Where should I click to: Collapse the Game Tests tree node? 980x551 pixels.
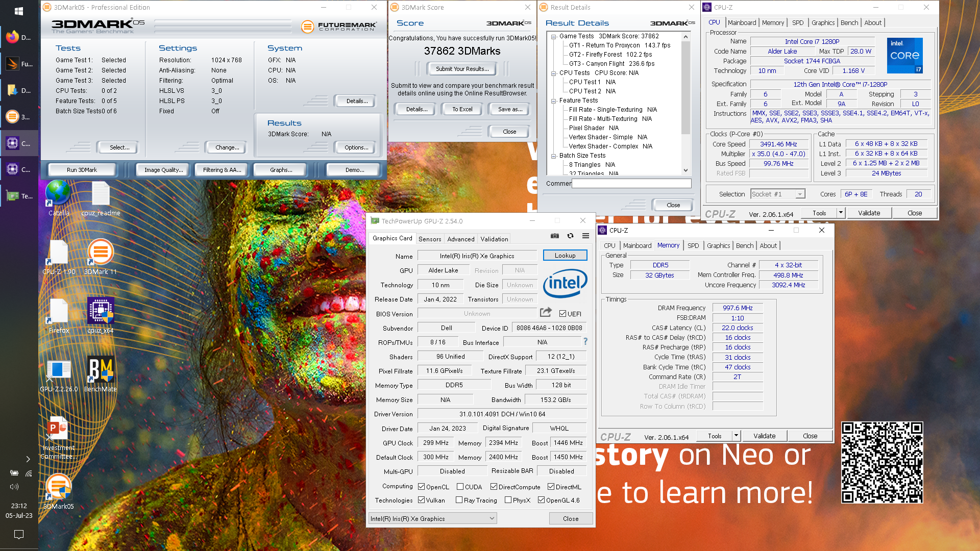[553, 36]
